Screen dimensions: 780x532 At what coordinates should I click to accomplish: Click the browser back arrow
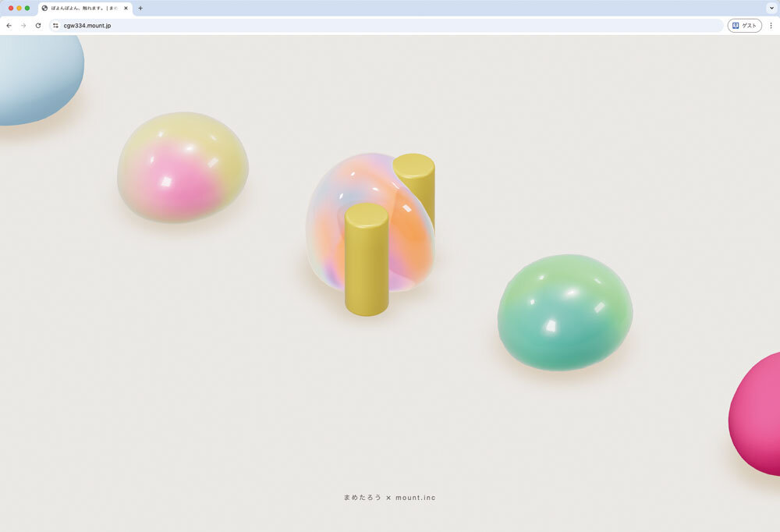(x=9, y=26)
